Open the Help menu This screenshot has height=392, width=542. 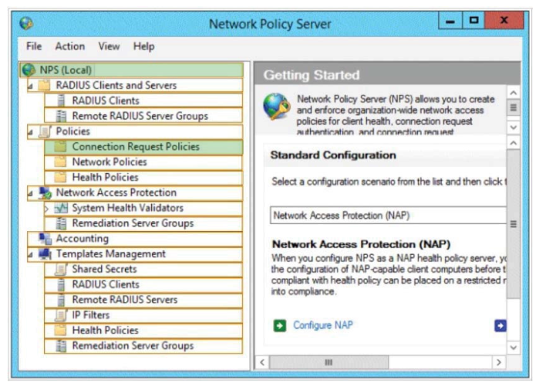pos(144,46)
